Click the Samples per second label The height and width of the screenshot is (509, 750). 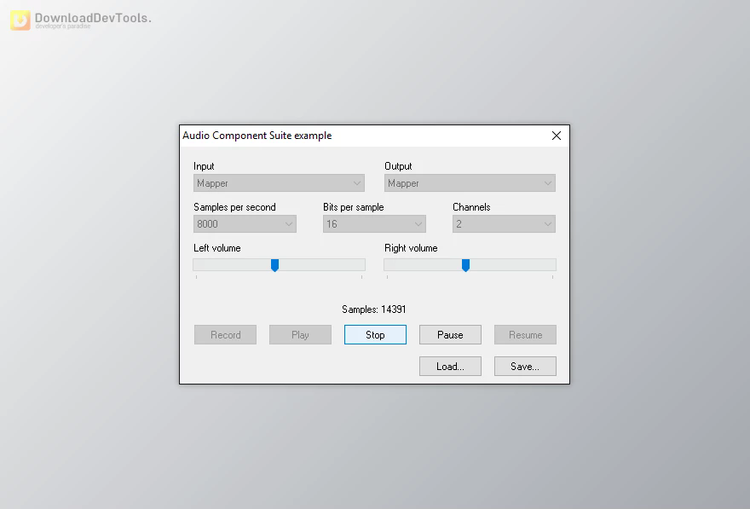(234, 207)
